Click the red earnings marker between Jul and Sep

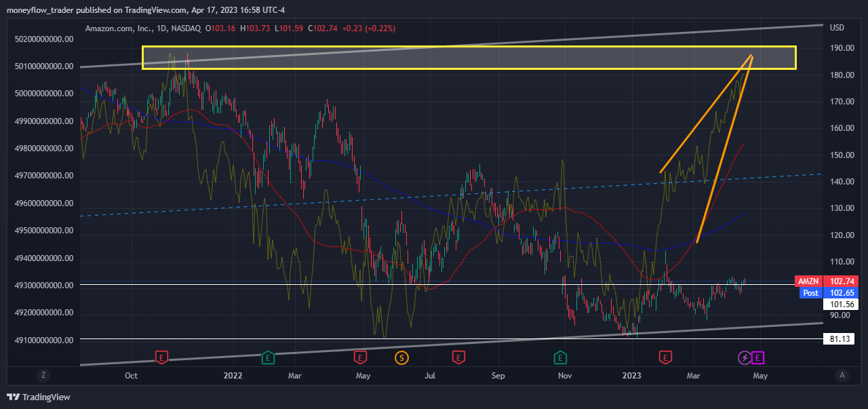point(458,356)
